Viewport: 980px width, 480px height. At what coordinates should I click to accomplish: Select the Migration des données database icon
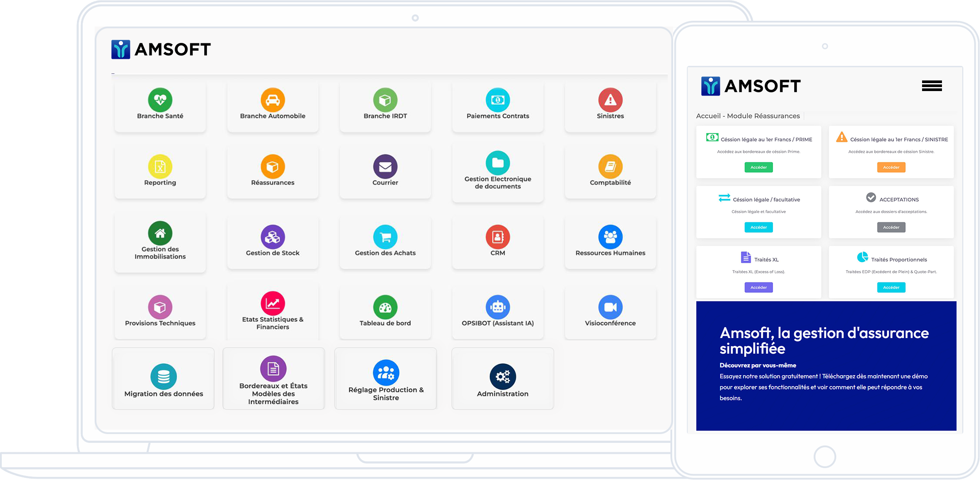coord(164,377)
